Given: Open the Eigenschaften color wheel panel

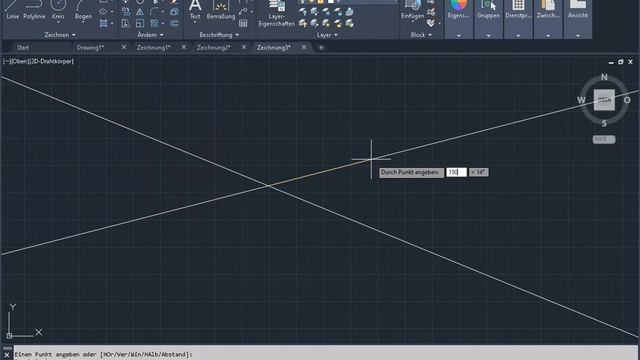Looking at the screenshot, I should (458, 9).
